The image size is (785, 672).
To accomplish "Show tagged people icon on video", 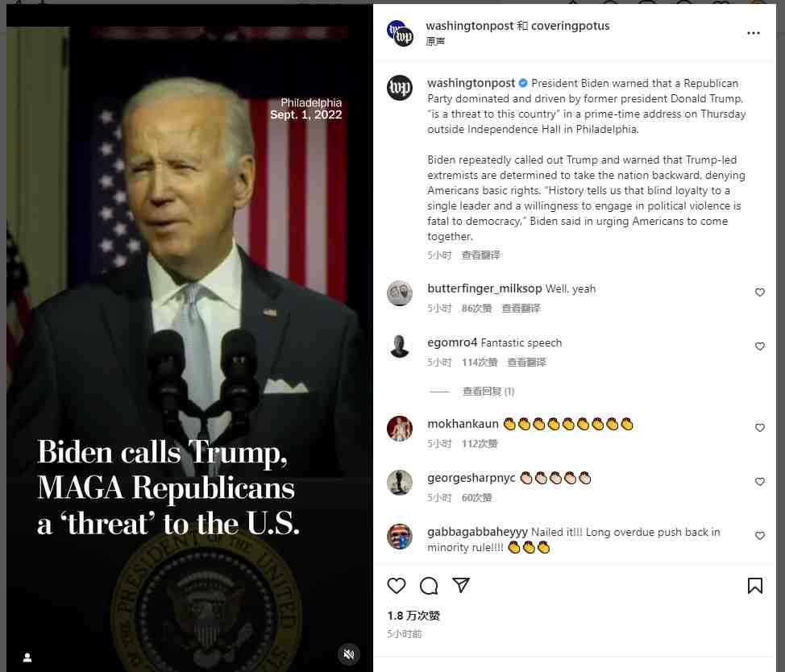I will click(27, 657).
